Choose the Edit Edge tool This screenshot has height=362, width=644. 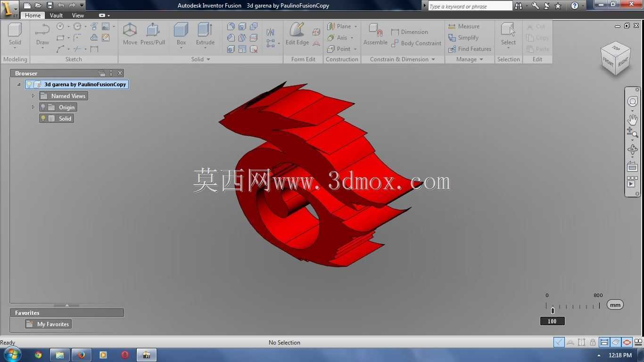click(x=297, y=34)
